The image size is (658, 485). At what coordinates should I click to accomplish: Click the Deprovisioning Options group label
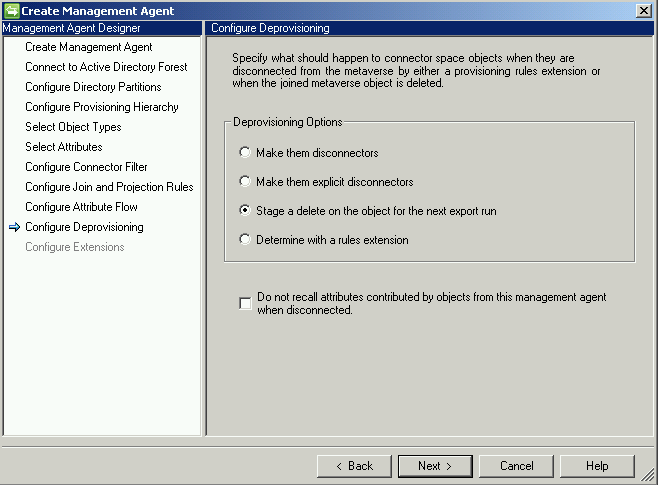(x=288, y=122)
